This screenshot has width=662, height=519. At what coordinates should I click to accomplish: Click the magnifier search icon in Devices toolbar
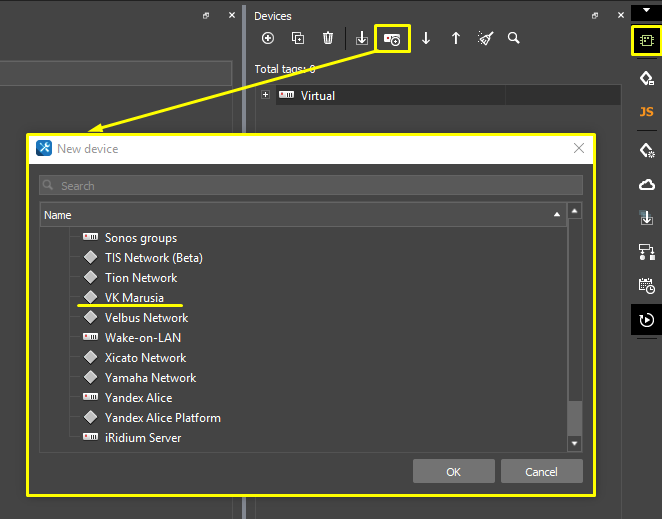click(x=514, y=39)
